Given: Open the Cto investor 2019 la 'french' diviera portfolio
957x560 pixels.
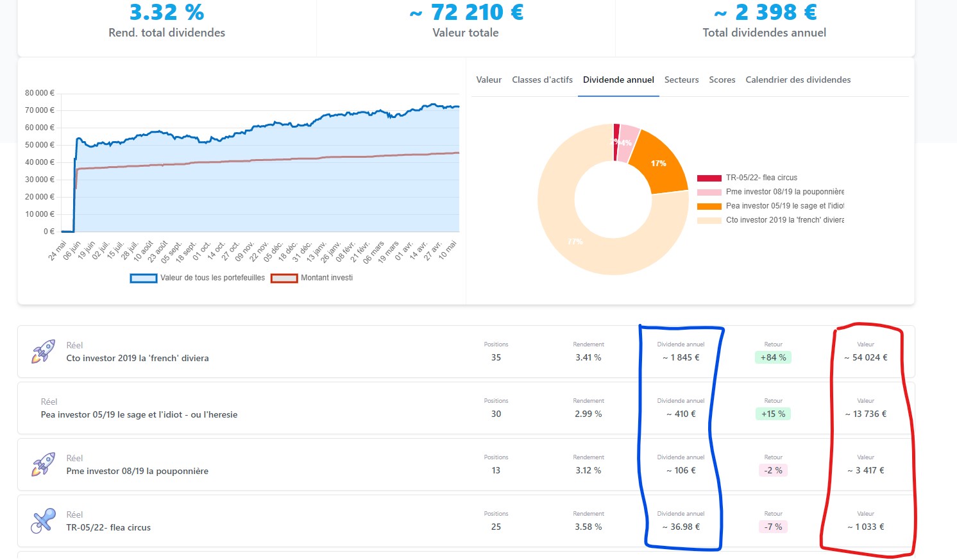Looking at the screenshot, I should 466,352.
